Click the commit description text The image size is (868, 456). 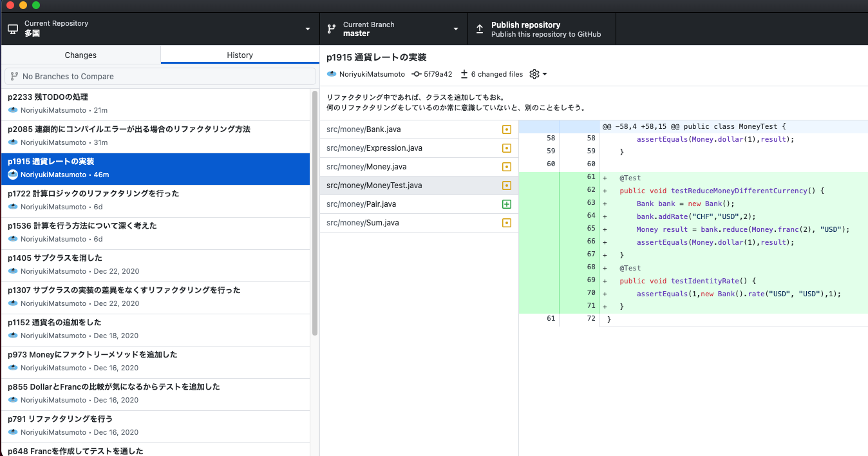click(456, 102)
